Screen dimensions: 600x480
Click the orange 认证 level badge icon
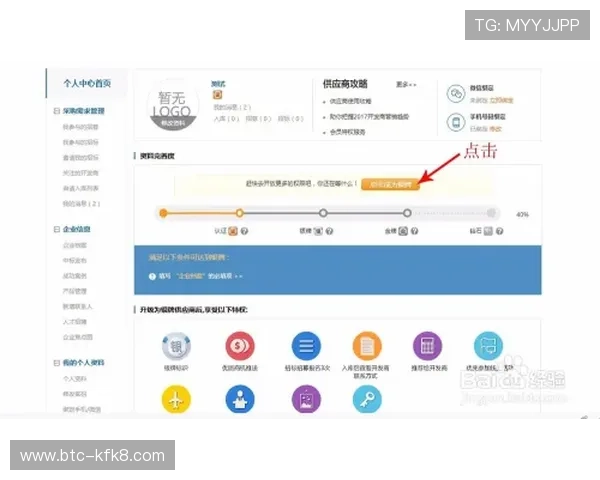233,231
